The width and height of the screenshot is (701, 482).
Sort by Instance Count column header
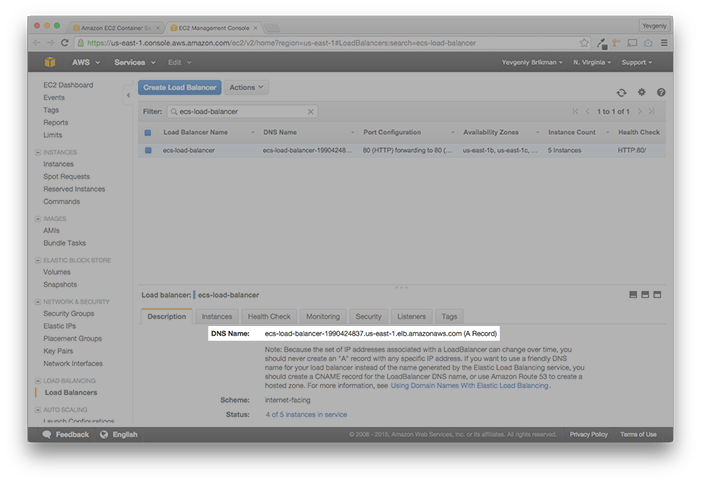click(572, 132)
